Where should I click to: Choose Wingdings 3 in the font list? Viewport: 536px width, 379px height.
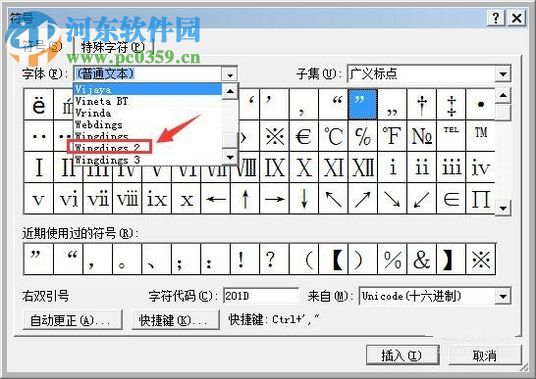148,160
